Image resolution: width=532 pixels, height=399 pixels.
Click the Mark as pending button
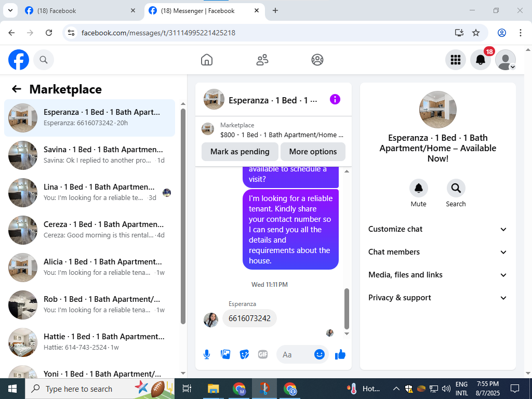[240, 151]
